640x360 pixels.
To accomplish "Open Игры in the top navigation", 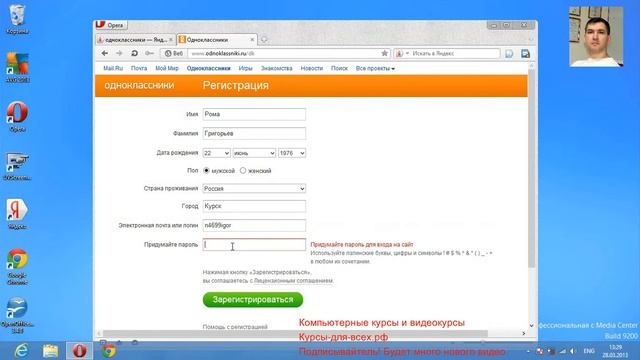I will click(x=245, y=69).
